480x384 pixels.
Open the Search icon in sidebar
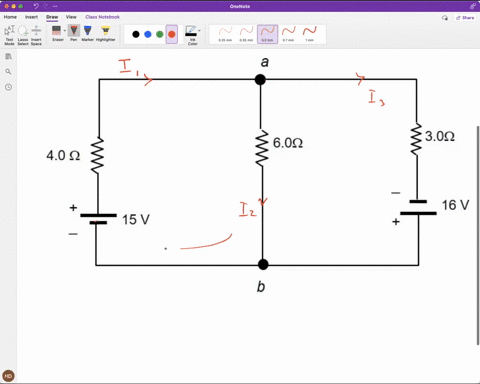point(8,72)
